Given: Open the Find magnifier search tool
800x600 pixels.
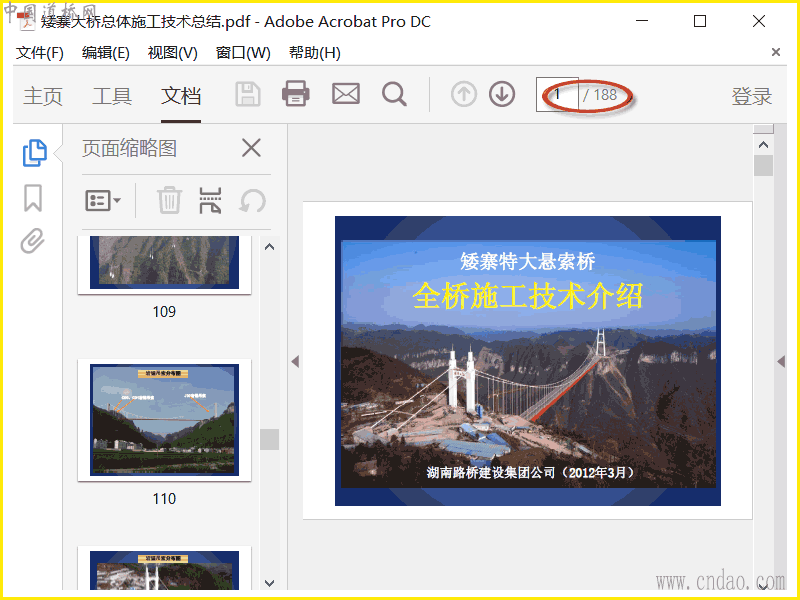Looking at the screenshot, I should (394, 94).
